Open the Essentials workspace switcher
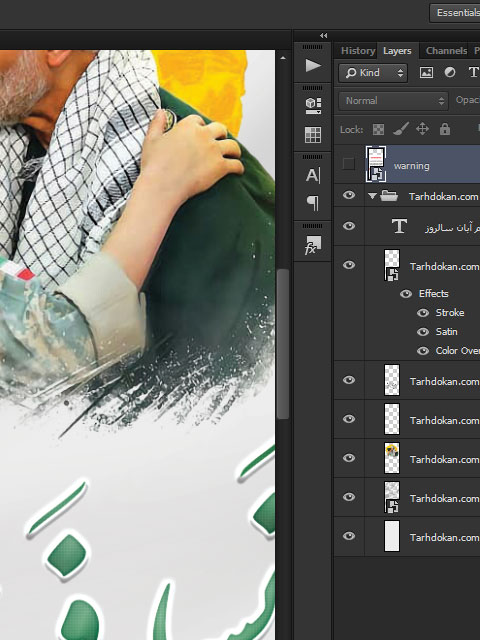 [455, 13]
